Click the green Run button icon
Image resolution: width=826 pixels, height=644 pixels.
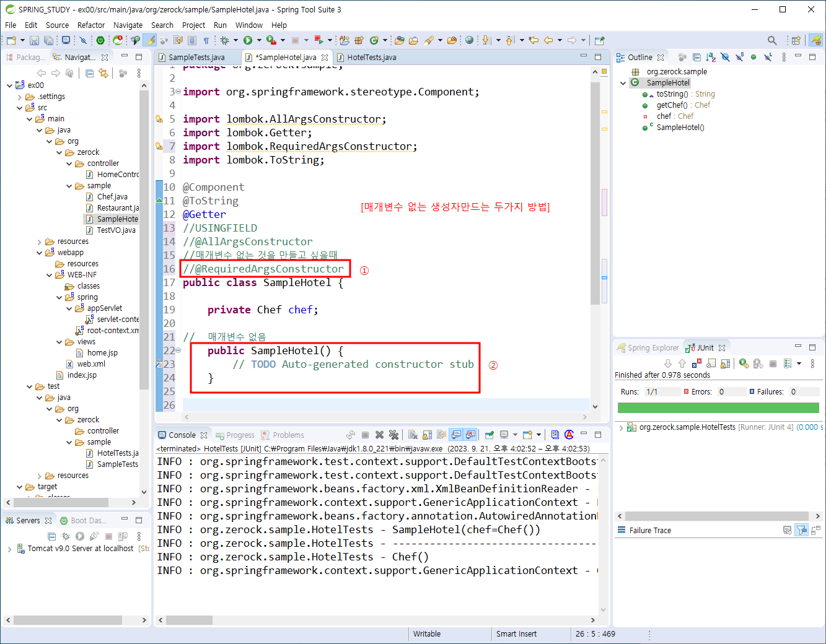pos(248,40)
